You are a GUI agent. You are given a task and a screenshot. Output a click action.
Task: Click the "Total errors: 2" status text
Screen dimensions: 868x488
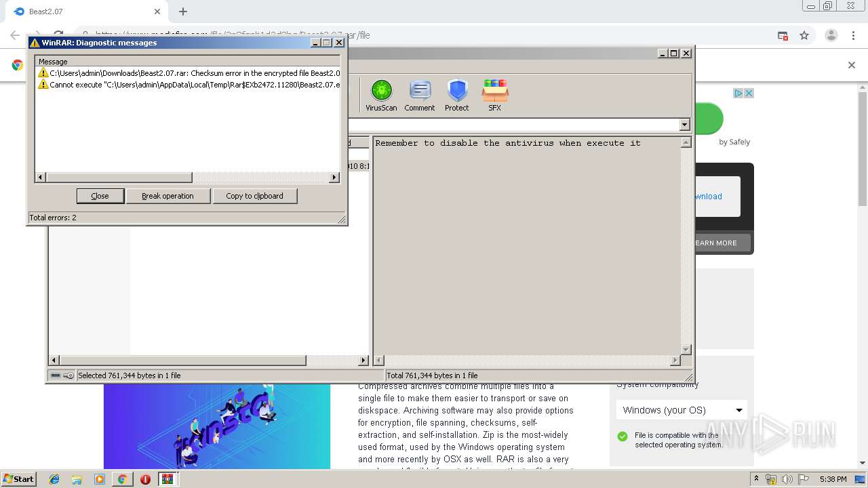tap(53, 218)
